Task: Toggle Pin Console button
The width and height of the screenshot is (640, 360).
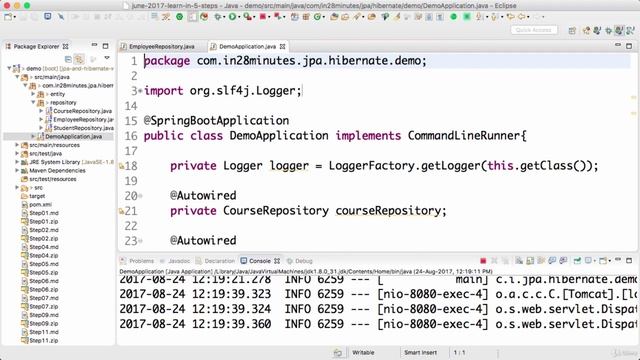Action: (577, 260)
